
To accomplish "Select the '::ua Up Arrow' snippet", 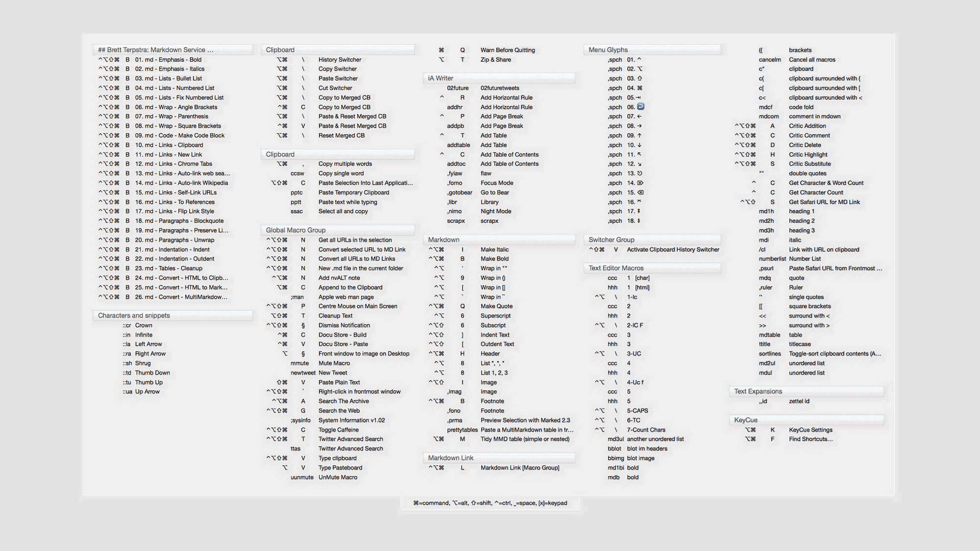I will pyautogui.click(x=141, y=392).
